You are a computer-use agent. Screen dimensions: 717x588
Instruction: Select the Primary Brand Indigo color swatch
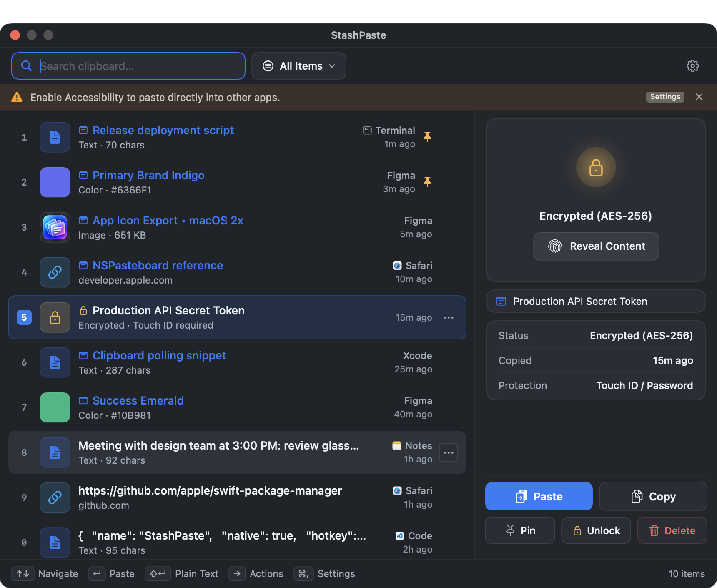point(55,182)
